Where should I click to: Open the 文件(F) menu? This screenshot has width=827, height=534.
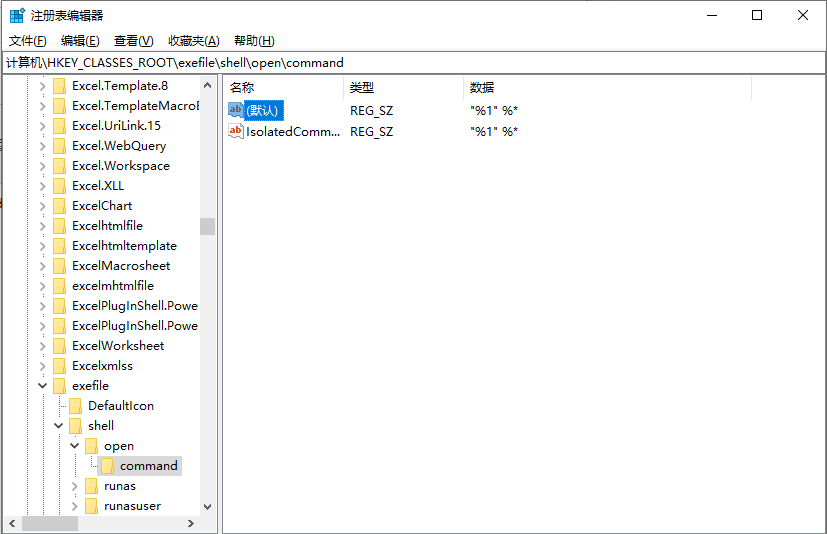tap(27, 41)
